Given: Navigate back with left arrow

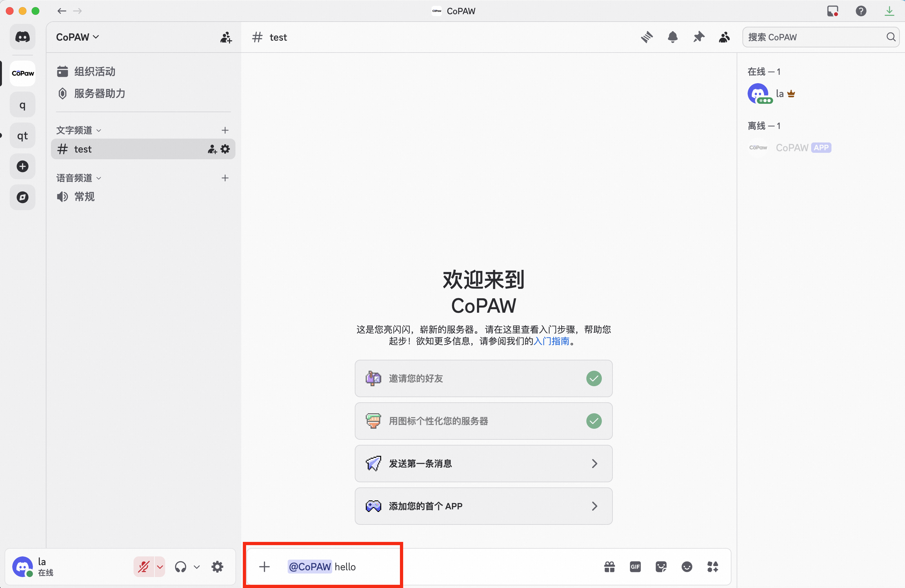Looking at the screenshot, I should pyautogui.click(x=62, y=11).
